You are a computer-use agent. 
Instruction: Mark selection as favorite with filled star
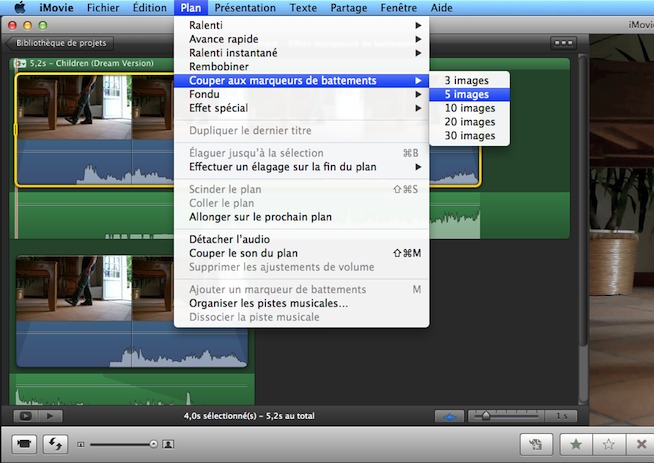pyautogui.click(x=576, y=444)
